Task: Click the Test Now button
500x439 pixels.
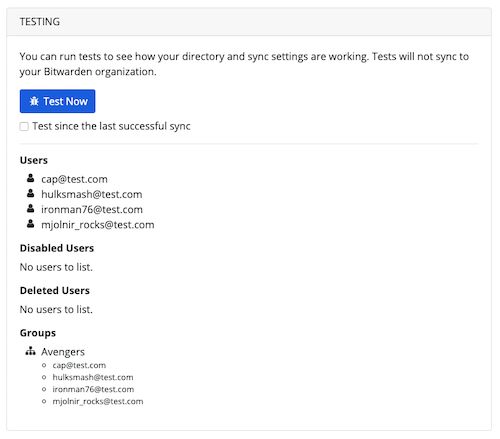Action: tap(57, 101)
